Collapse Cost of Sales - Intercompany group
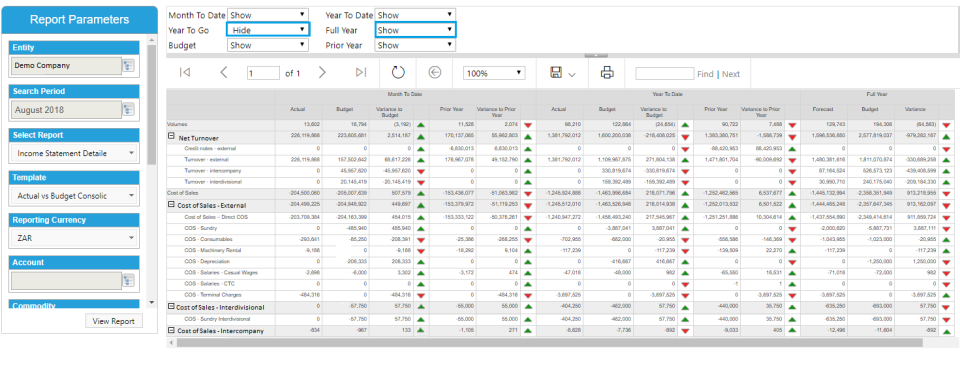The height and width of the screenshot is (371, 960). tap(172, 331)
